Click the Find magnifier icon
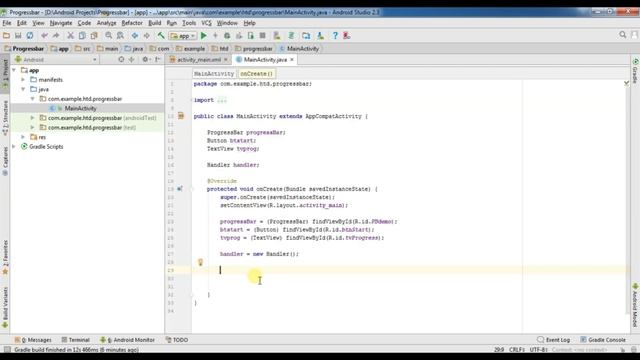The height and width of the screenshot is (360, 640). 109,36
